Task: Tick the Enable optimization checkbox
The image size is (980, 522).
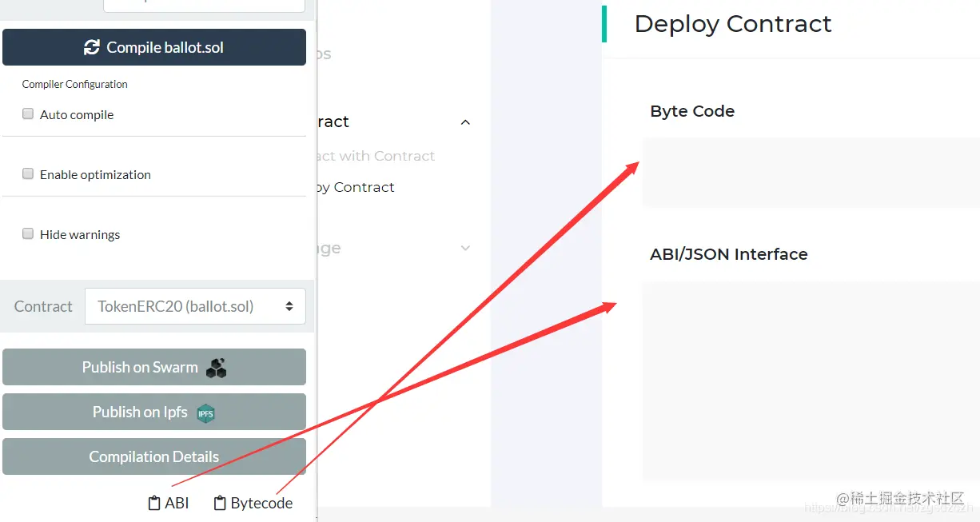Action: pyautogui.click(x=28, y=173)
